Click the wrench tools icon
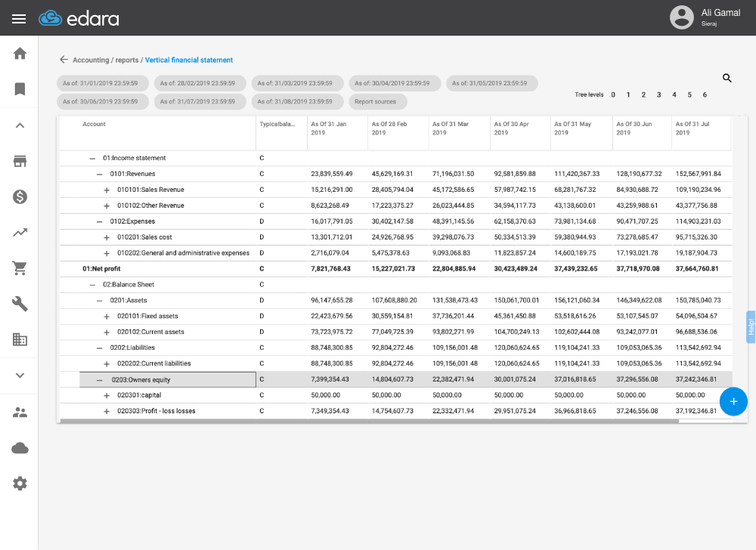The height and width of the screenshot is (550, 756). [x=20, y=303]
